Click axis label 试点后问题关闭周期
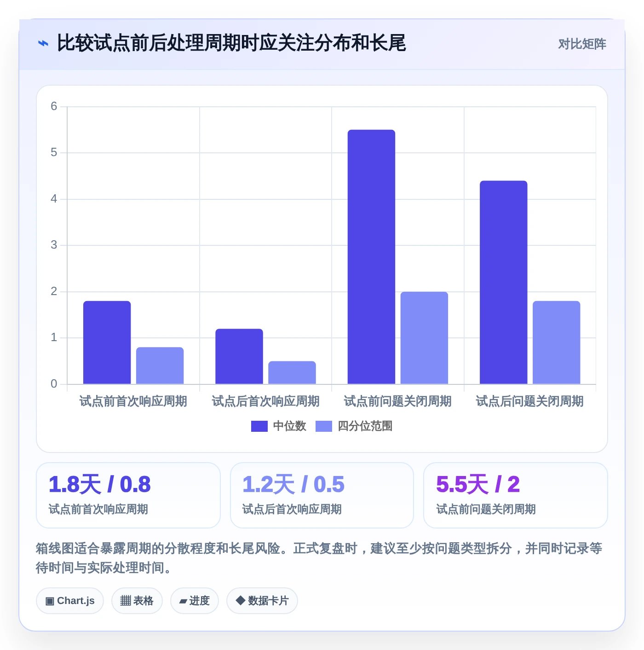644x650 pixels. [530, 401]
